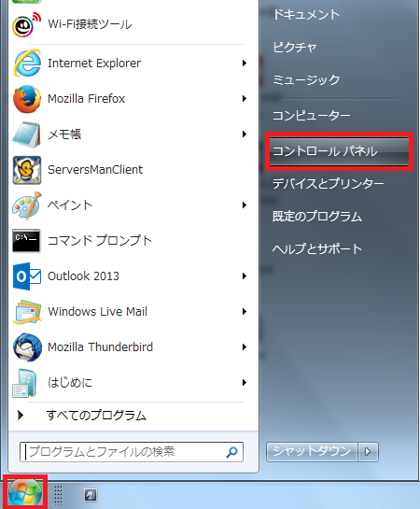Screen dimensions: 420x509
Task: Launch コマンド プロンプト icon
Action: [x=26, y=241]
